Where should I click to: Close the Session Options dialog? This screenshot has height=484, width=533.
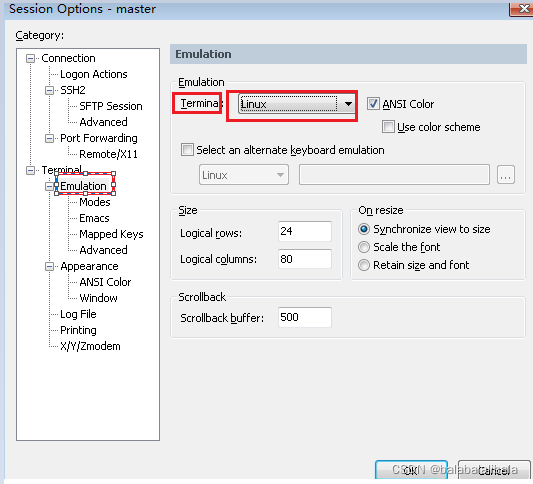pyautogui.click(x=522, y=8)
